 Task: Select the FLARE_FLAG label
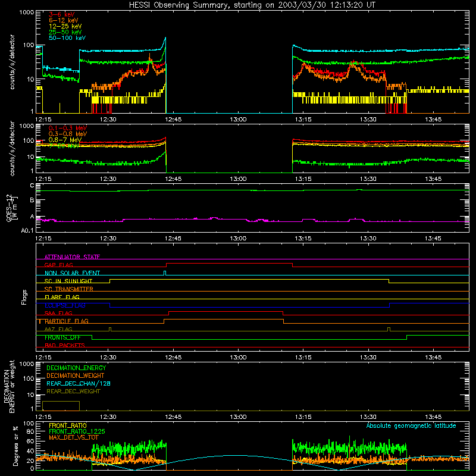(62, 297)
